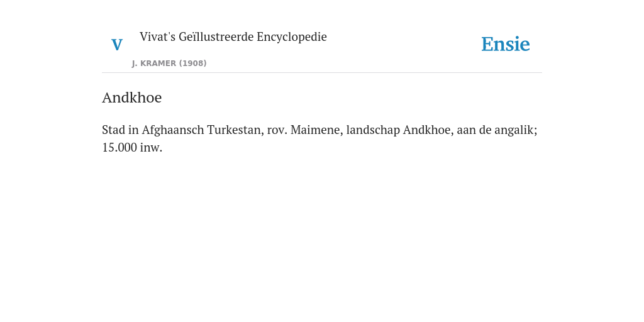Open Vivat's Geïllustreerde Encyclopedie title link
This screenshot has height=322, width=644.
[x=233, y=36]
